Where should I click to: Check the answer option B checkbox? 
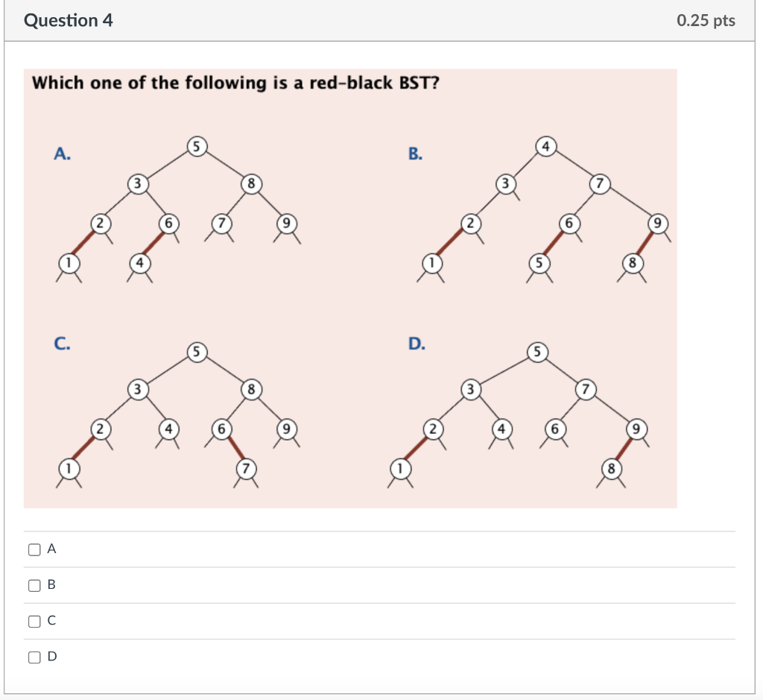[x=34, y=584]
